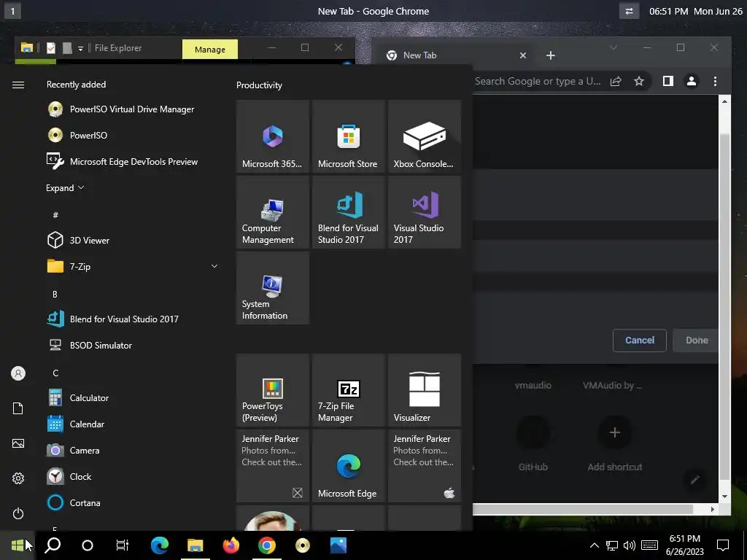Click Cancel in Chrome dialog
The image size is (747, 560).
pyautogui.click(x=639, y=340)
